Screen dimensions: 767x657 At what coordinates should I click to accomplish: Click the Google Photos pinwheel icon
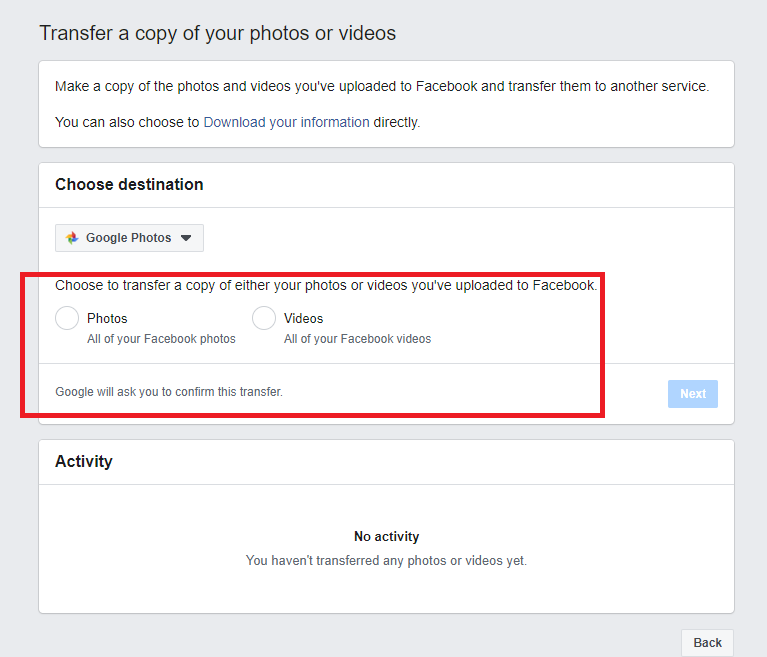pyautogui.click(x=72, y=238)
